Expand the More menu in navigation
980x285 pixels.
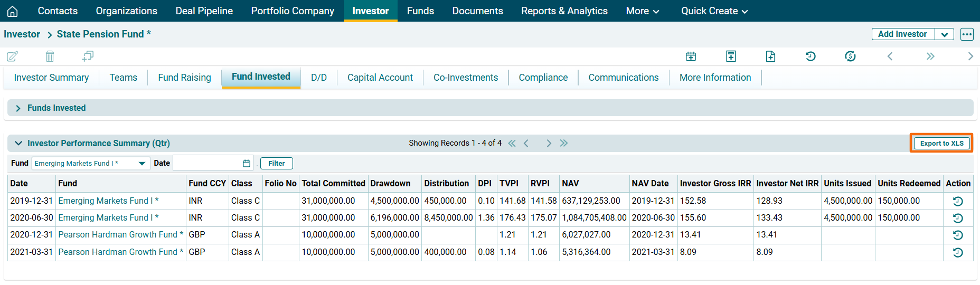click(642, 11)
